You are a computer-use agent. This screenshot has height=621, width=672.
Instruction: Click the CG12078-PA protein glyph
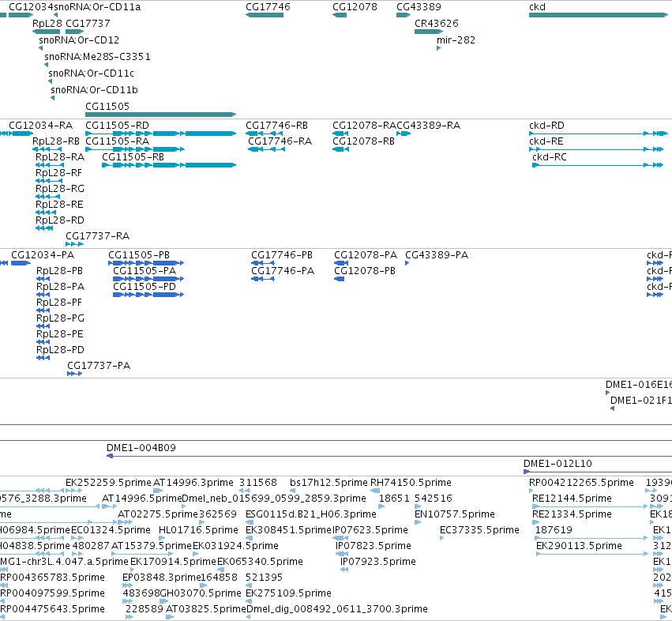coord(341,263)
